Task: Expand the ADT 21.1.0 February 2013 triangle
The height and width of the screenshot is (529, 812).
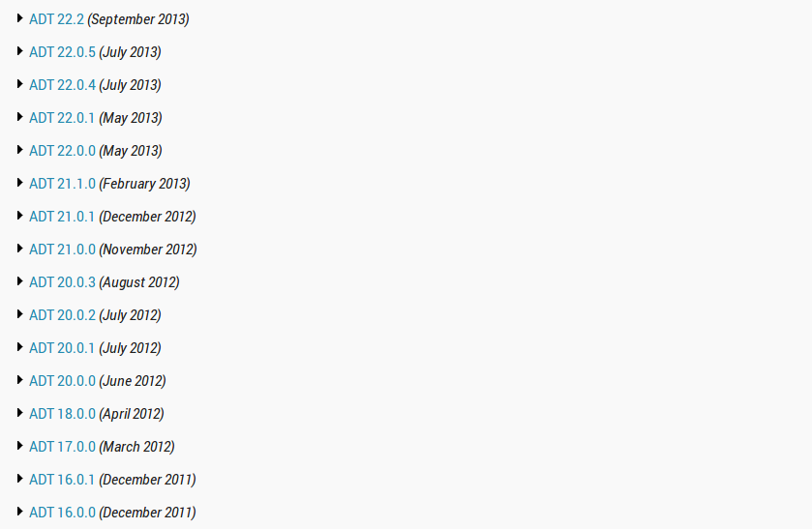Action: [19, 182]
